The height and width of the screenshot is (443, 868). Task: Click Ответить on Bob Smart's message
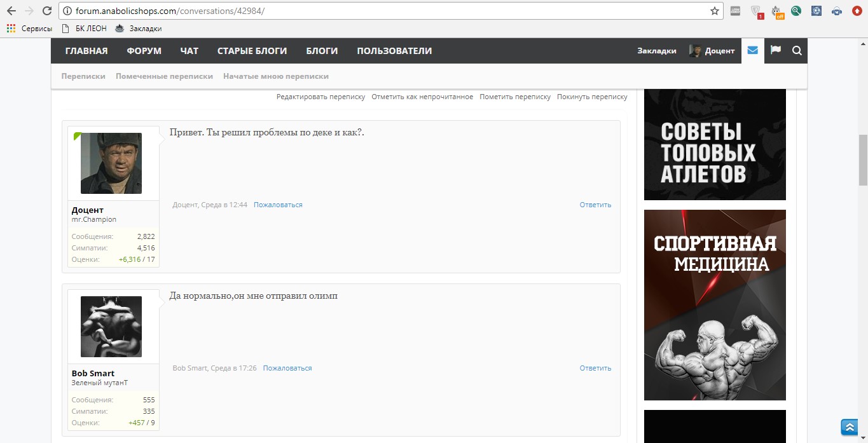[x=595, y=368]
